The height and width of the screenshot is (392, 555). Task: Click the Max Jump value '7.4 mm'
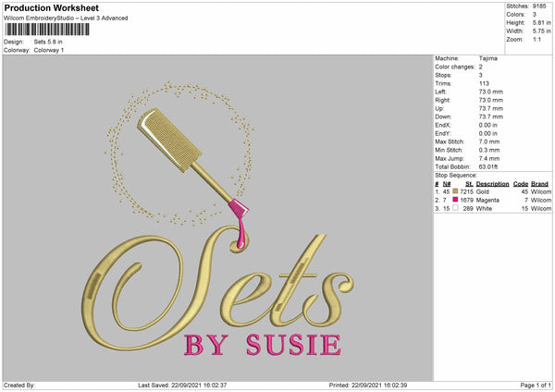click(489, 159)
